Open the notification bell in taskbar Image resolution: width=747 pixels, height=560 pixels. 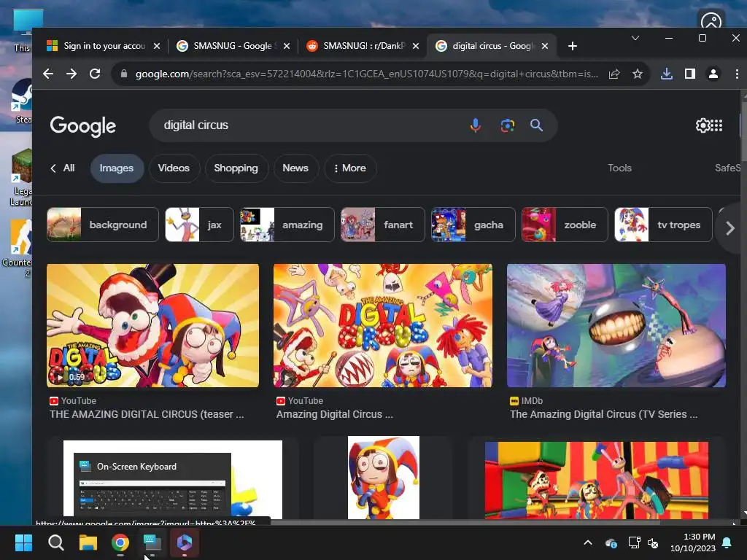[727, 542]
